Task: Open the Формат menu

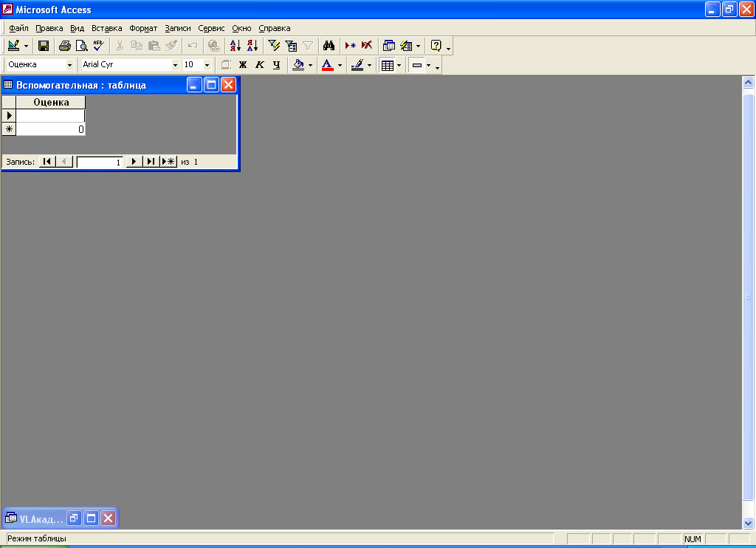Action: pyautogui.click(x=143, y=28)
